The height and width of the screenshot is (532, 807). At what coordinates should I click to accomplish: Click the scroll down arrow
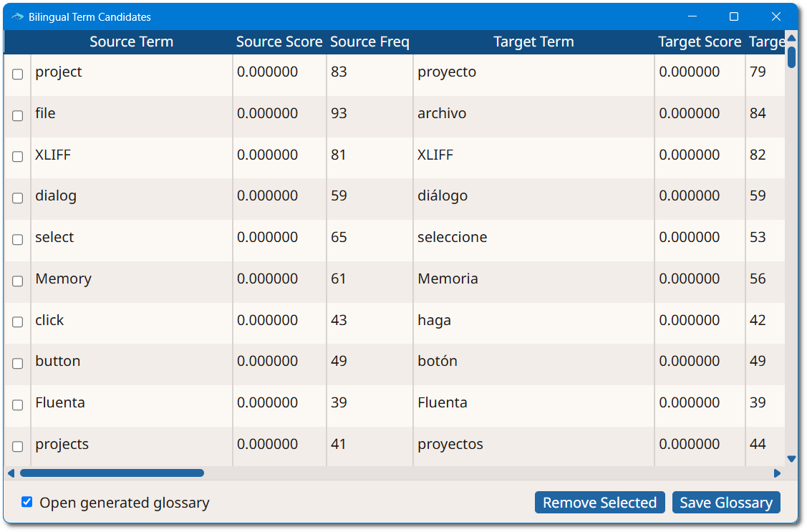[791, 459]
